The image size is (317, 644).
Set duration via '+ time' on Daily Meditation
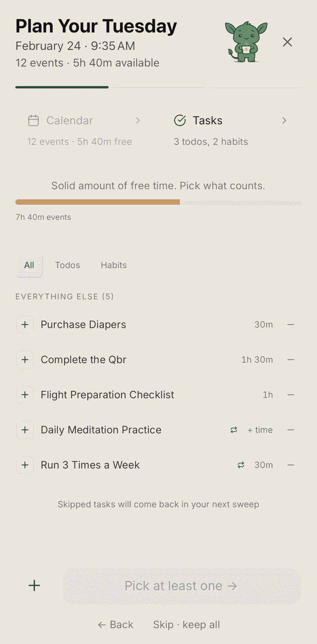(x=260, y=430)
